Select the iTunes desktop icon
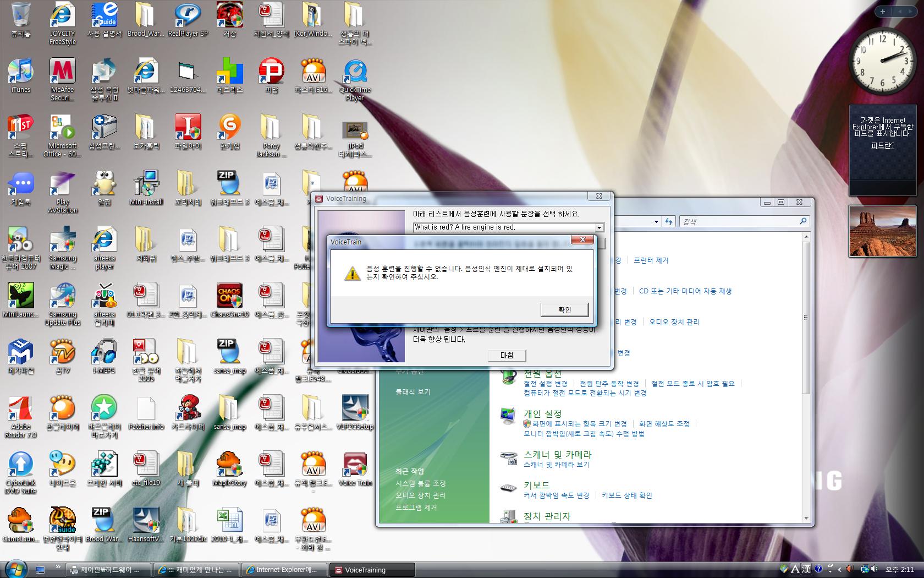The height and width of the screenshot is (578, 924). [x=21, y=75]
